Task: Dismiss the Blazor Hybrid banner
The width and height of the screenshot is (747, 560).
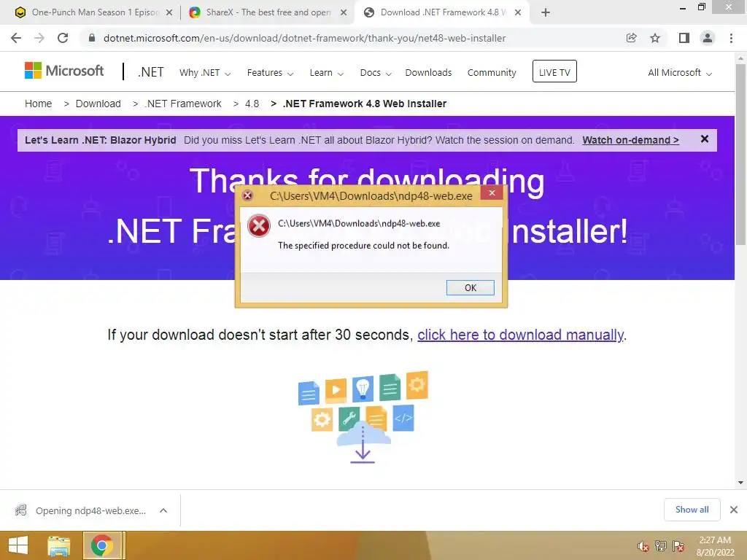Action: [705, 139]
